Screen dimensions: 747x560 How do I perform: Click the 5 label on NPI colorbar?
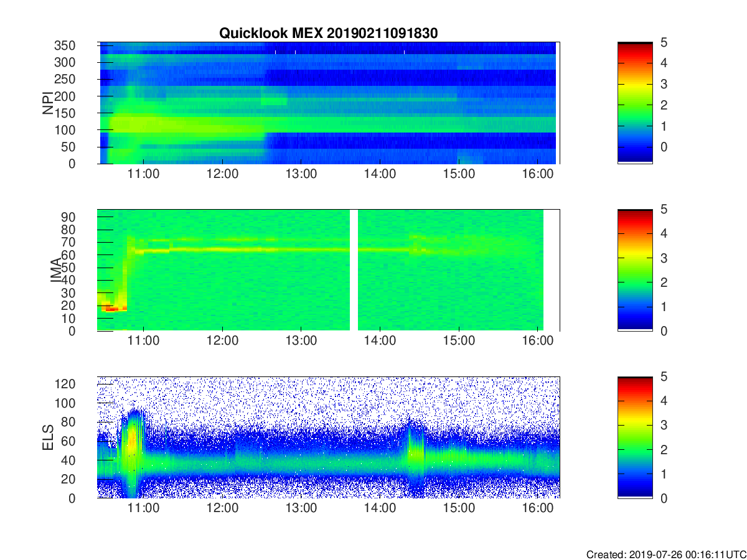click(x=664, y=42)
